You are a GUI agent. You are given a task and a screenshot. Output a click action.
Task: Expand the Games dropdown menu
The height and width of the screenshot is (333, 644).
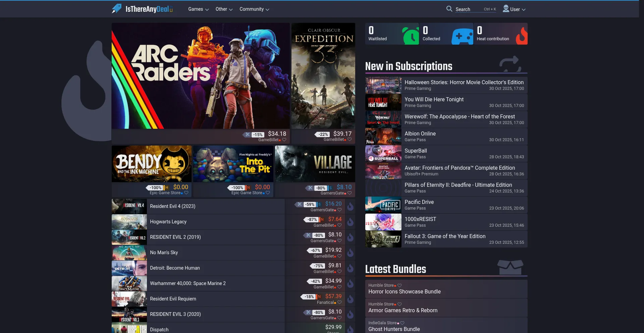point(198,9)
